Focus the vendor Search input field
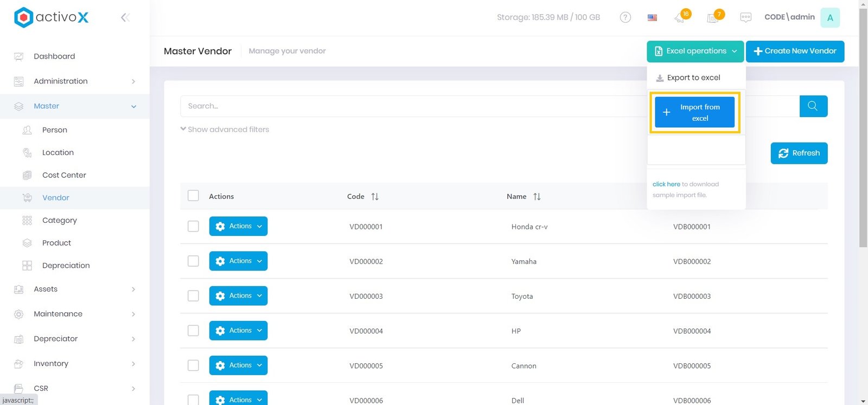Viewport: 868px width, 405px height. pyautogui.click(x=412, y=106)
